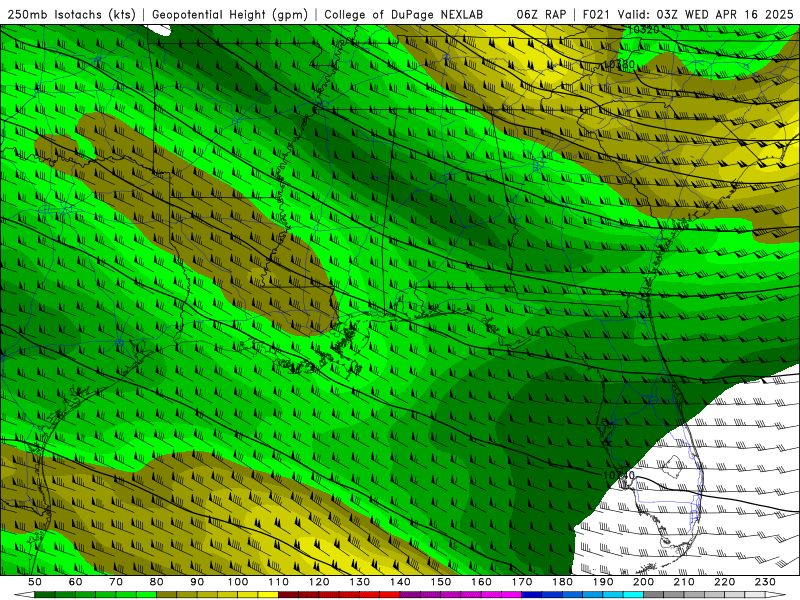This screenshot has width=800, height=600.
Task: Click the '250mb Isotachs (kts)' title text
Action: click(x=71, y=14)
